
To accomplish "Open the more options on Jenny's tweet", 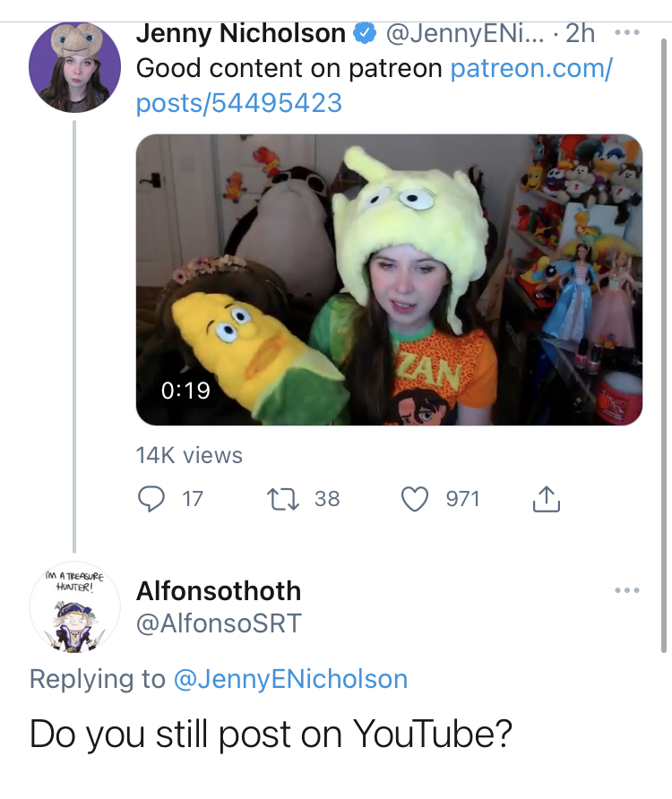I will point(626,32).
